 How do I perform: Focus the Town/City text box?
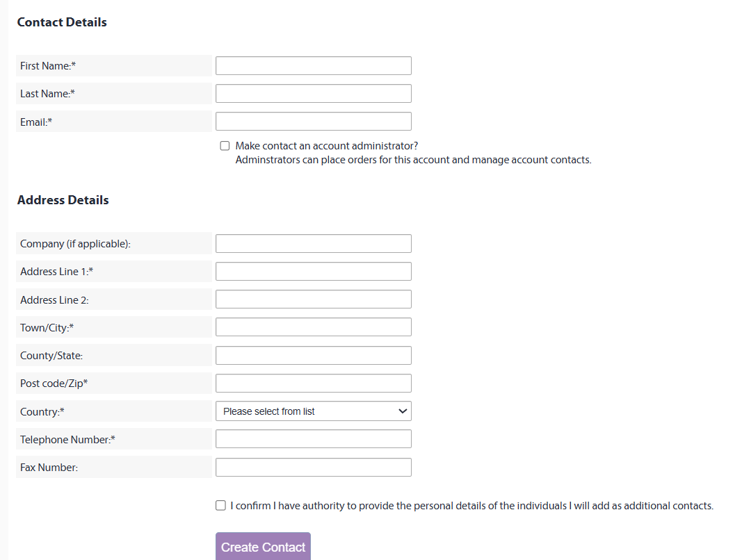pyautogui.click(x=313, y=327)
